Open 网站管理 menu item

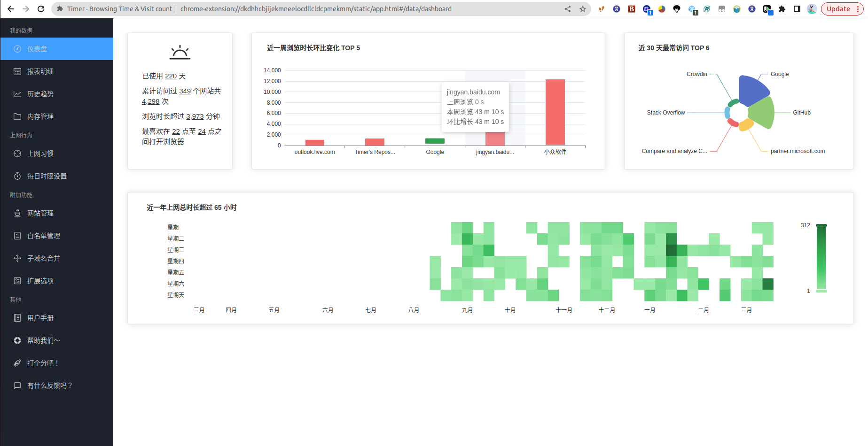(x=40, y=213)
